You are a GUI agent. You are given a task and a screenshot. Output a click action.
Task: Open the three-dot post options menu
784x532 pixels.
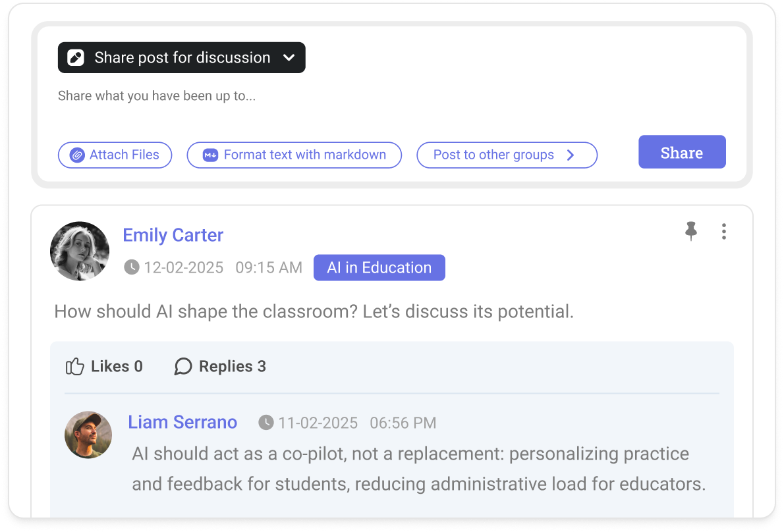(x=724, y=231)
